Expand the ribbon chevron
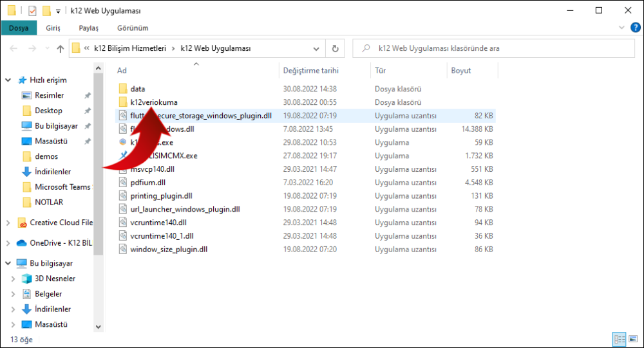The height and width of the screenshot is (348, 644). click(621, 28)
